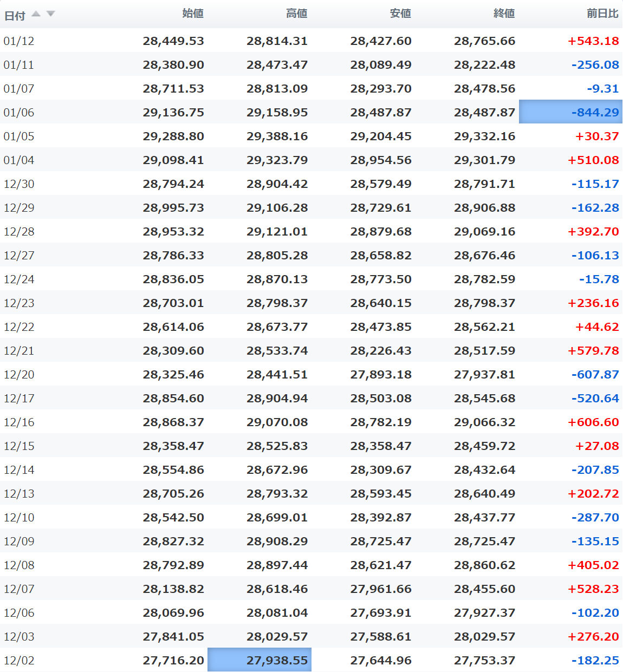Click high price 29,388.16 on 01/05
This screenshot has height=672, width=623.
pyautogui.click(x=277, y=136)
